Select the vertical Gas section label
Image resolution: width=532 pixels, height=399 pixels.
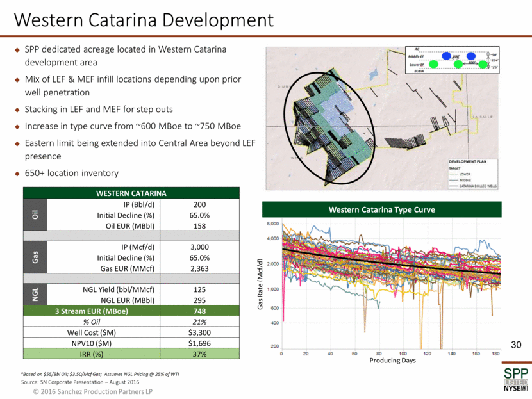click(36, 256)
